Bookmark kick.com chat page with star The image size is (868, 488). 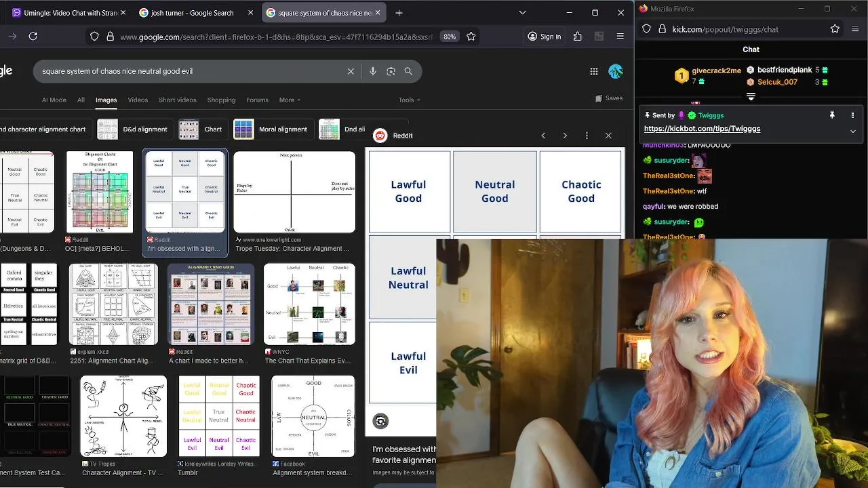coord(835,29)
